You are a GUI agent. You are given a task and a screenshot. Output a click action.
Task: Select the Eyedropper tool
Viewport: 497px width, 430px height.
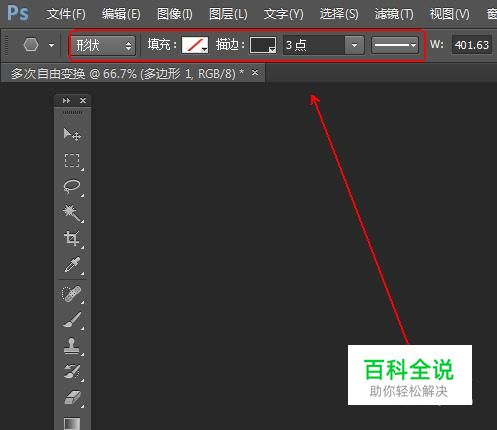tap(72, 265)
